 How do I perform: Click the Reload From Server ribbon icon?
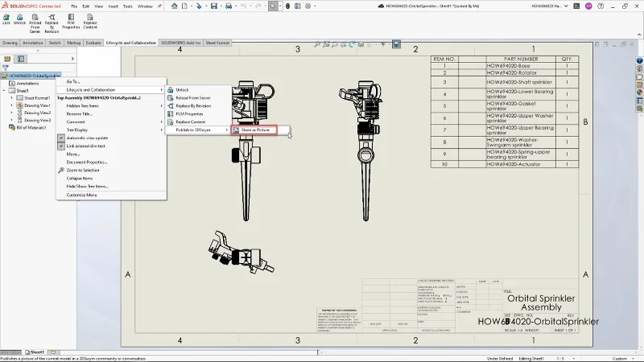pyautogui.click(x=35, y=19)
